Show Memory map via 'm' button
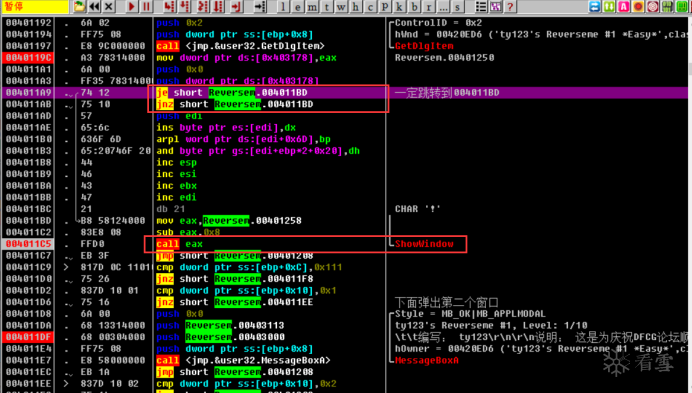The image size is (692, 393). pyautogui.click(x=312, y=7)
